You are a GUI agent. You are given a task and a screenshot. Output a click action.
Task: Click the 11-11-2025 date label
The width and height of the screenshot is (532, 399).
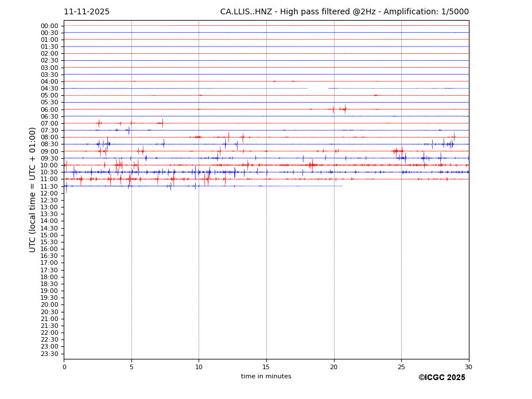pos(87,12)
